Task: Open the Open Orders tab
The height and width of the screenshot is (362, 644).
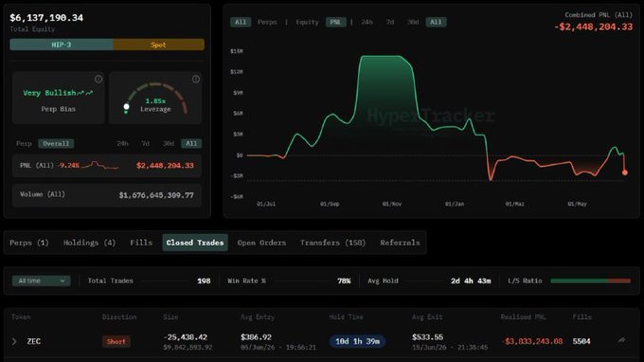Action: coord(261,243)
